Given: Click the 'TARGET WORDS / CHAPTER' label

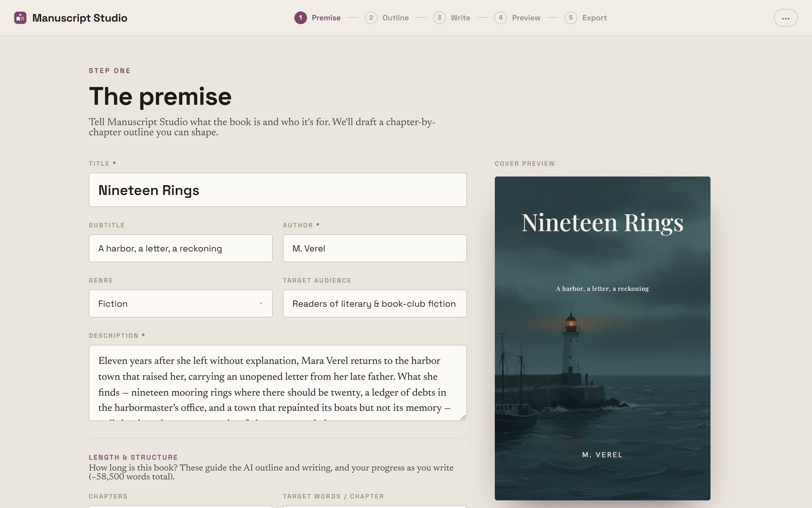Looking at the screenshot, I should 333,496.
